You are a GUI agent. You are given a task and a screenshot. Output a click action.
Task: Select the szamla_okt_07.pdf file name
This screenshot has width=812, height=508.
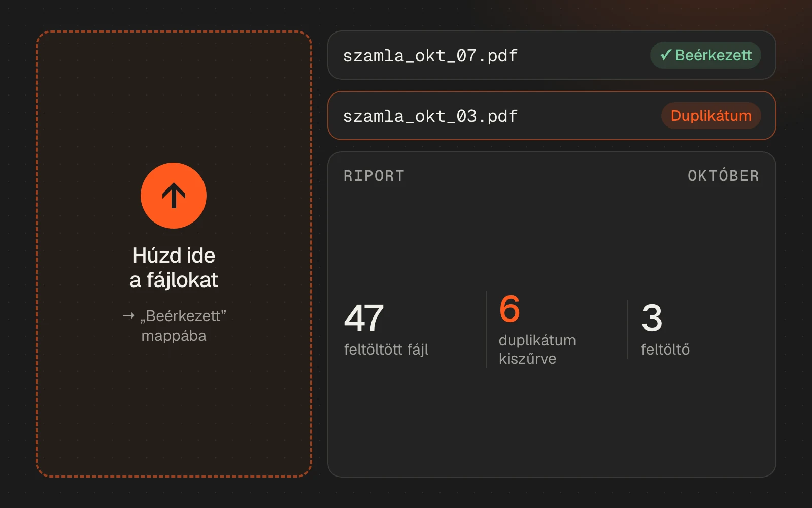point(430,56)
